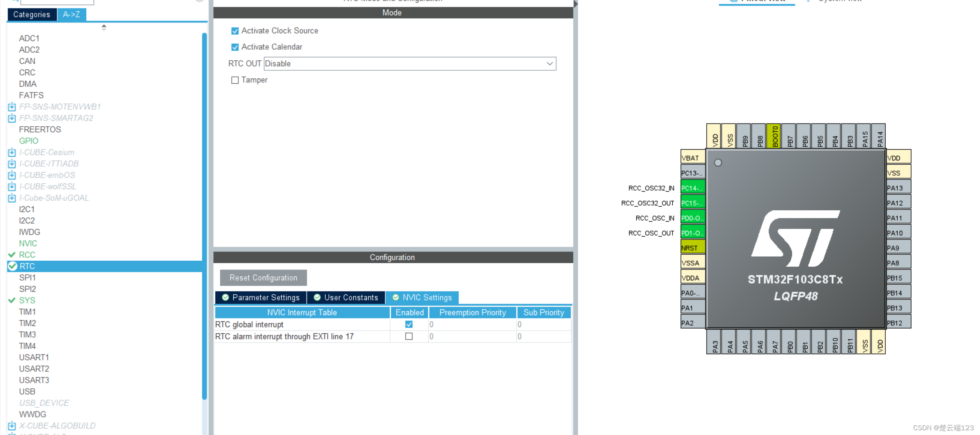Switch to Categories tab
Screen dimensions: 980x435
point(32,14)
